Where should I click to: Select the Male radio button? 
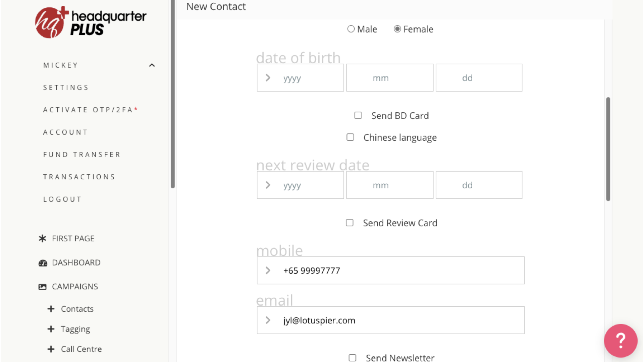tap(351, 29)
